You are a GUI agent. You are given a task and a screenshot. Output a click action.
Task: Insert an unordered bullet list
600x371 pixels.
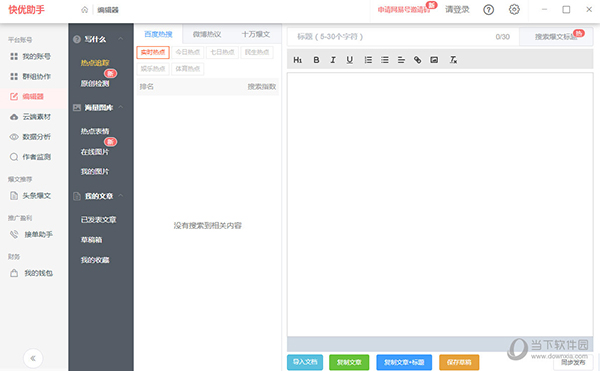coord(385,60)
